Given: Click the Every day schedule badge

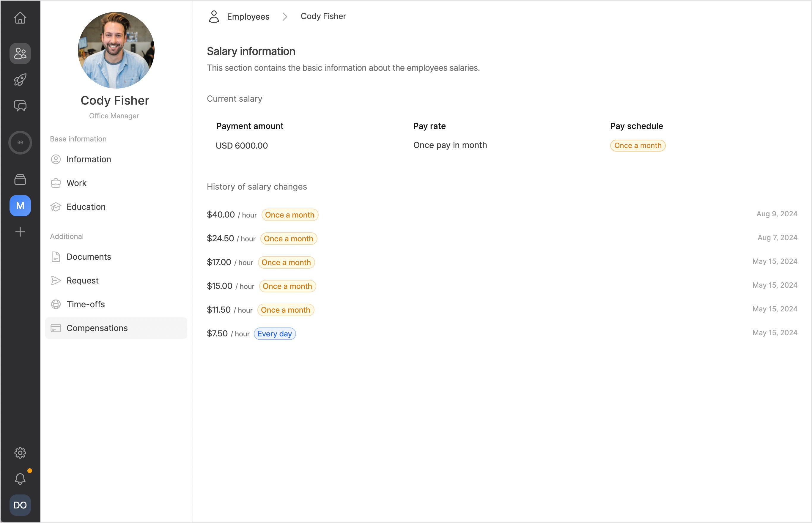Looking at the screenshot, I should click(x=274, y=334).
